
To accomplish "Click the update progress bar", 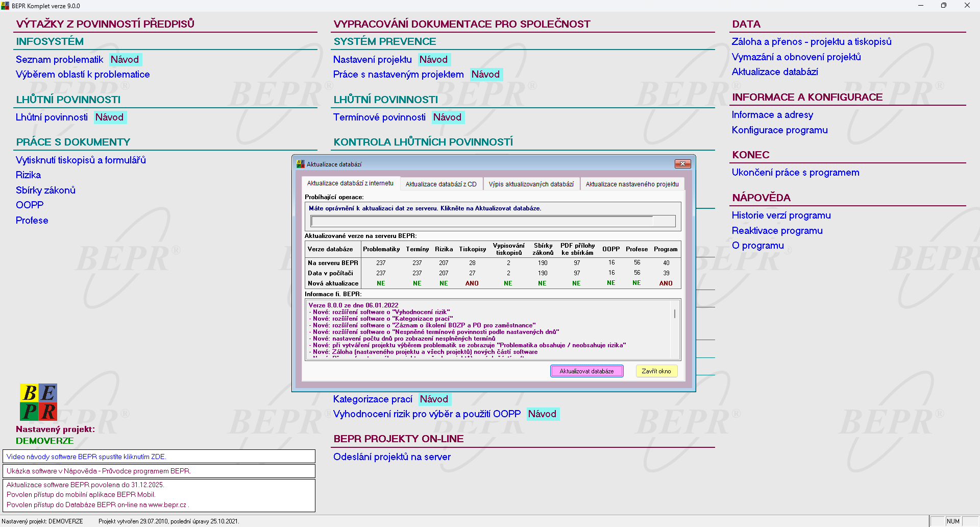I will (x=493, y=221).
